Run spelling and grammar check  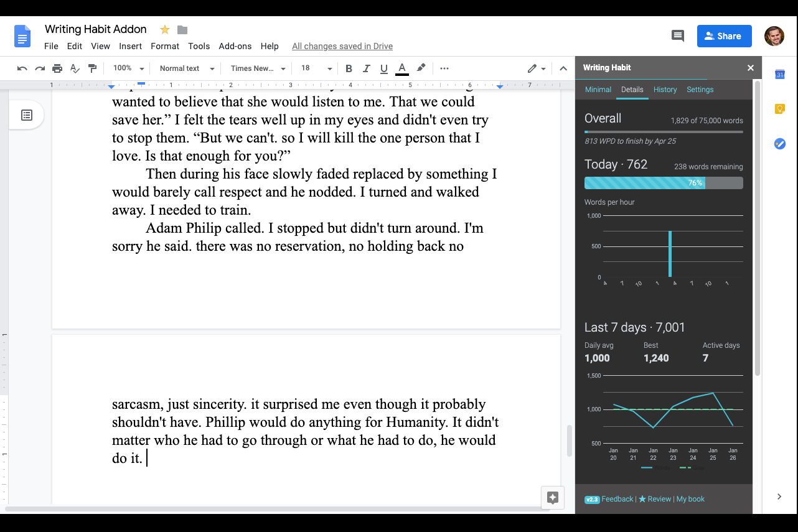75,68
